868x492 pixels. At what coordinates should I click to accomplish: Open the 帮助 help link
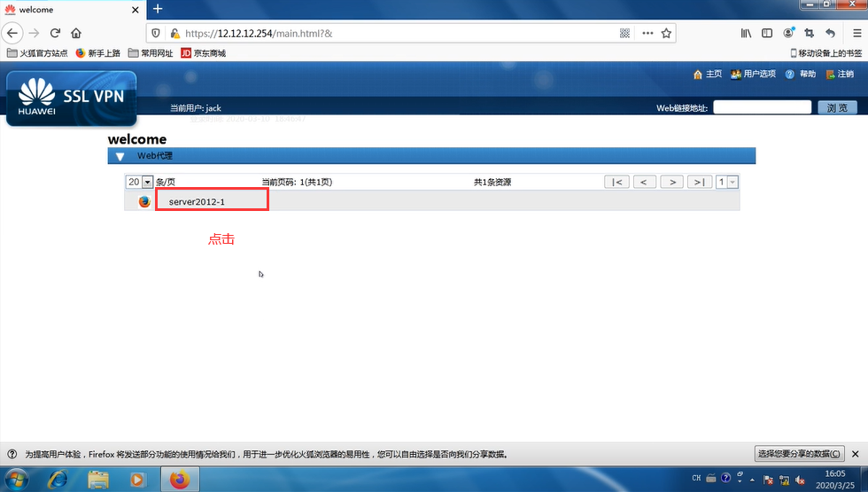pos(801,74)
